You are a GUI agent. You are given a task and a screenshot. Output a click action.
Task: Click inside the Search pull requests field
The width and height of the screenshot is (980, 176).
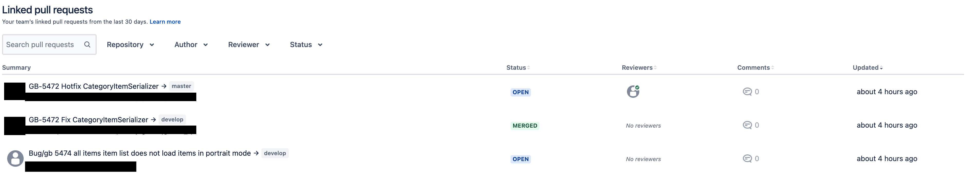click(42, 44)
